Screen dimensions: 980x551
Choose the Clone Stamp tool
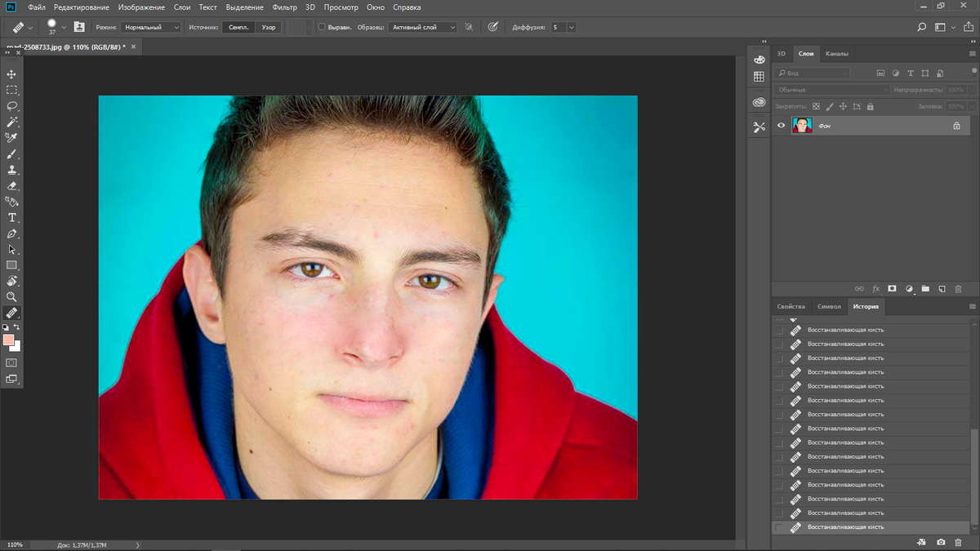pos(11,170)
